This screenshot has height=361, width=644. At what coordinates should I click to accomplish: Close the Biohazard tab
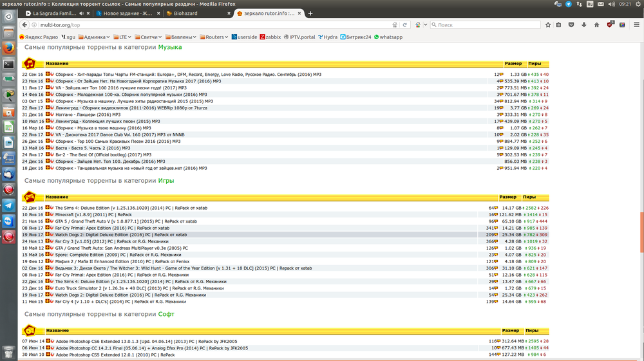(x=229, y=14)
